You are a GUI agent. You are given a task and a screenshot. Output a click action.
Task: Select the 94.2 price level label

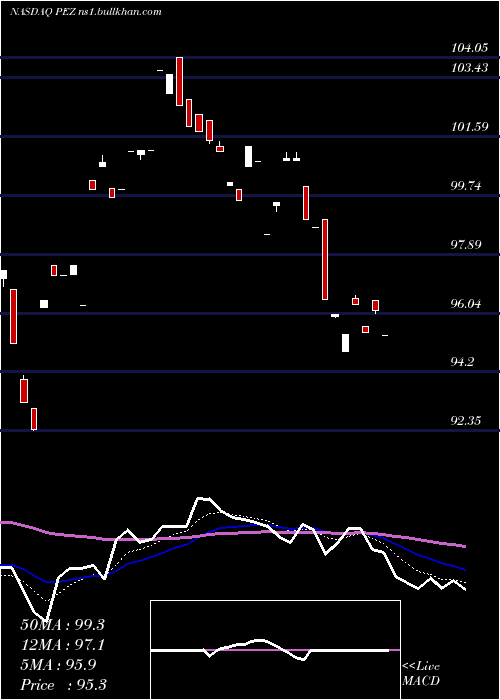[462, 361]
